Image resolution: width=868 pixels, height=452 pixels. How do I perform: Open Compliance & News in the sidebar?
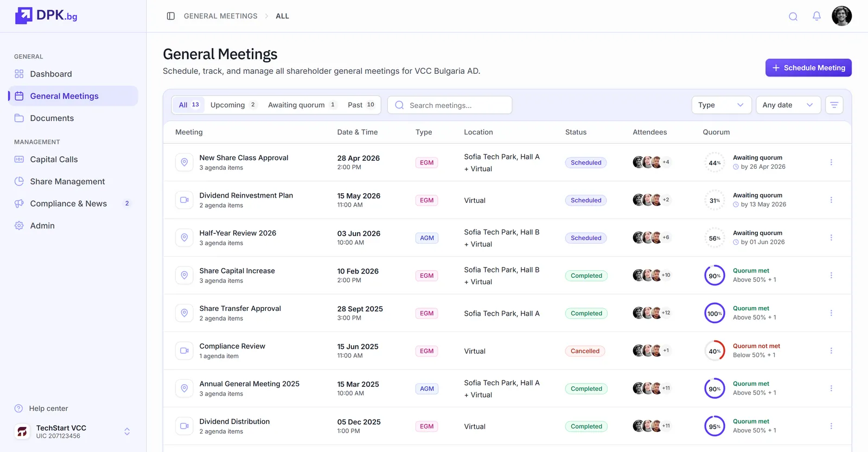click(x=73, y=203)
